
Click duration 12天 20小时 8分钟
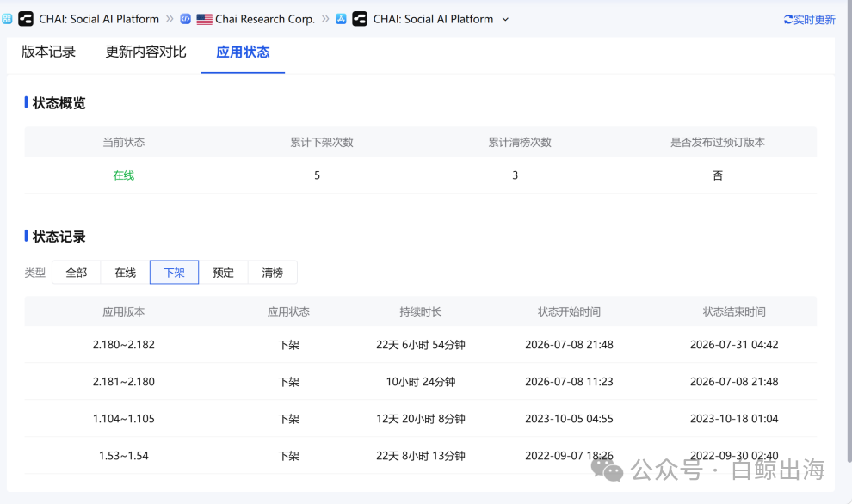tap(421, 419)
